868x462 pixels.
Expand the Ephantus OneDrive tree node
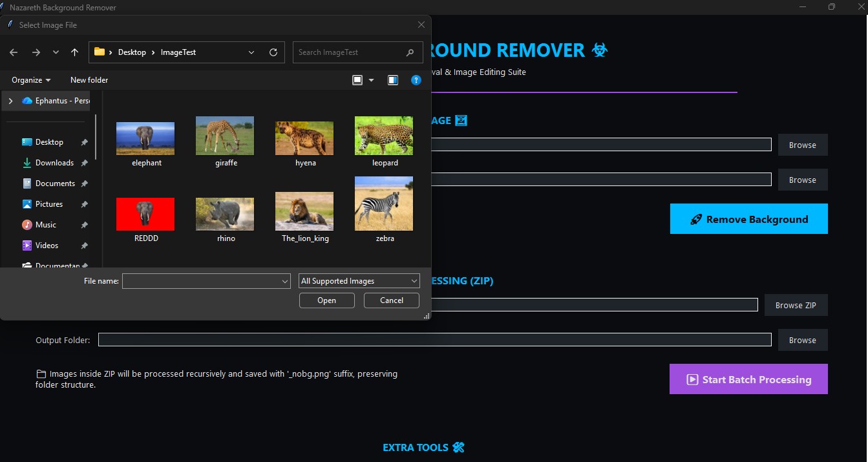coord(11,101)
